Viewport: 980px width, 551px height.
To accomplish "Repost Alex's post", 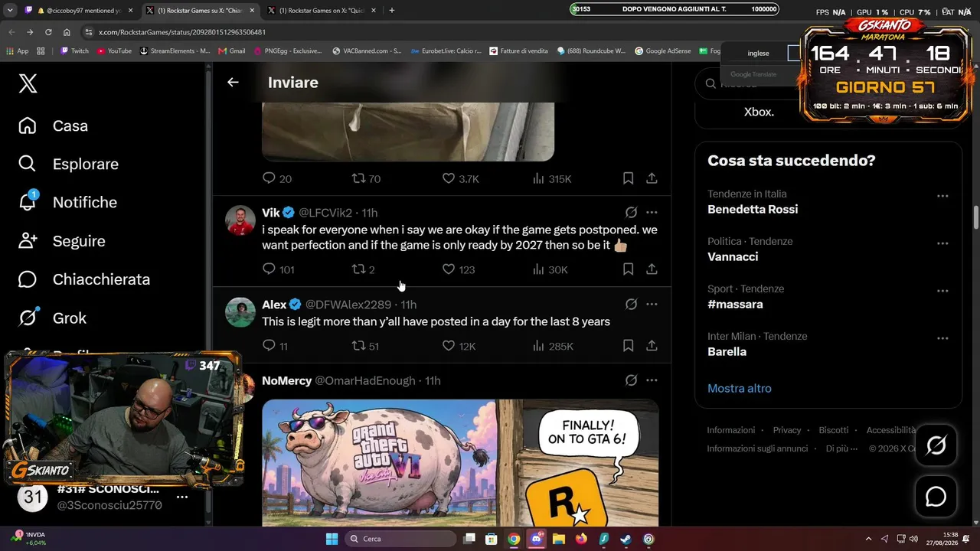I will (x=358, y=346).
